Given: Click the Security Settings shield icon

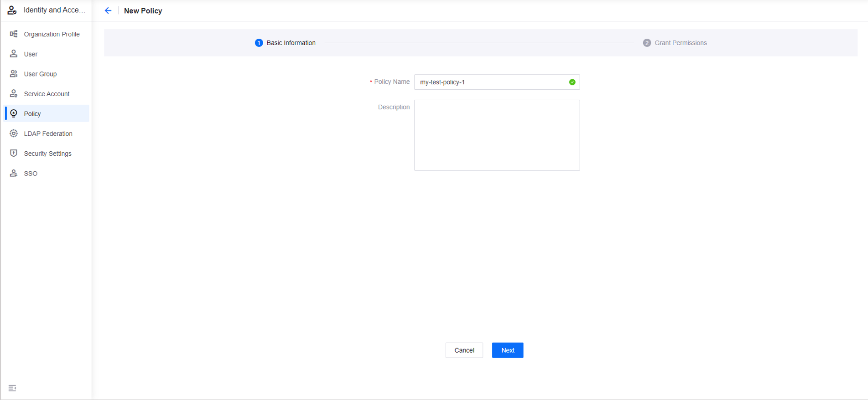Looking at the screenshot, I should coord(14,154).
